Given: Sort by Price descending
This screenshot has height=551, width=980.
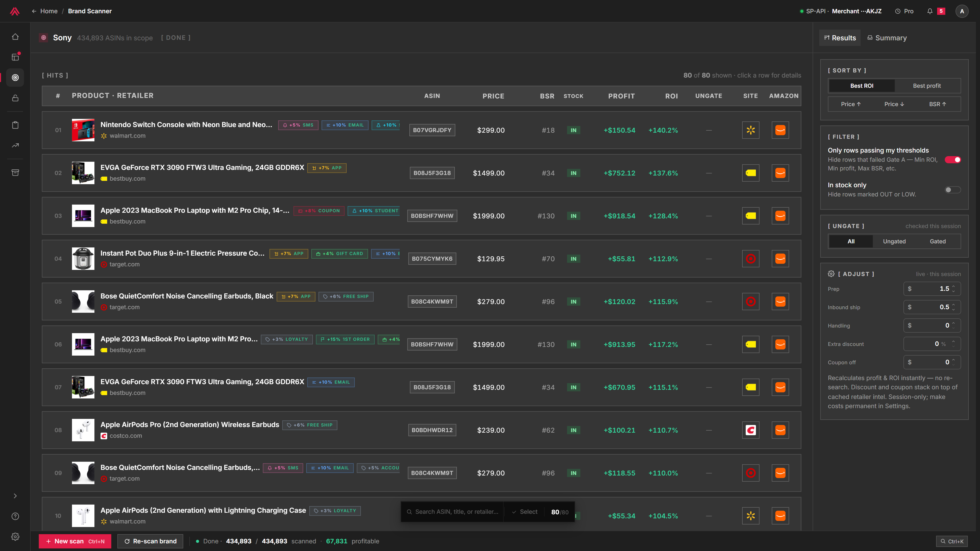Looking at the screenshot, I should pos(894,104).
